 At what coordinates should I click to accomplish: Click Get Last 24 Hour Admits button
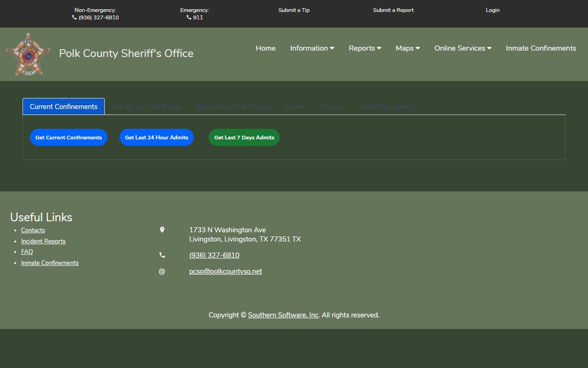pos(157,138)
